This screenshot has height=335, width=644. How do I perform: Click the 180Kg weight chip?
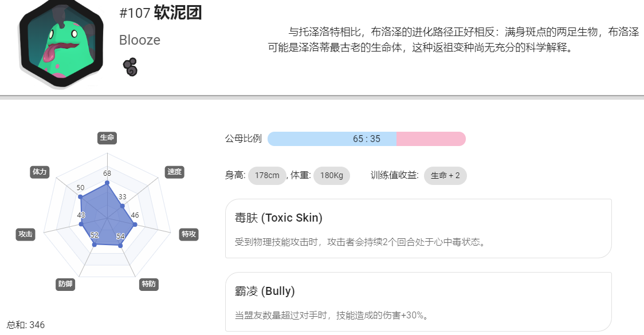(x=331, y=176)
